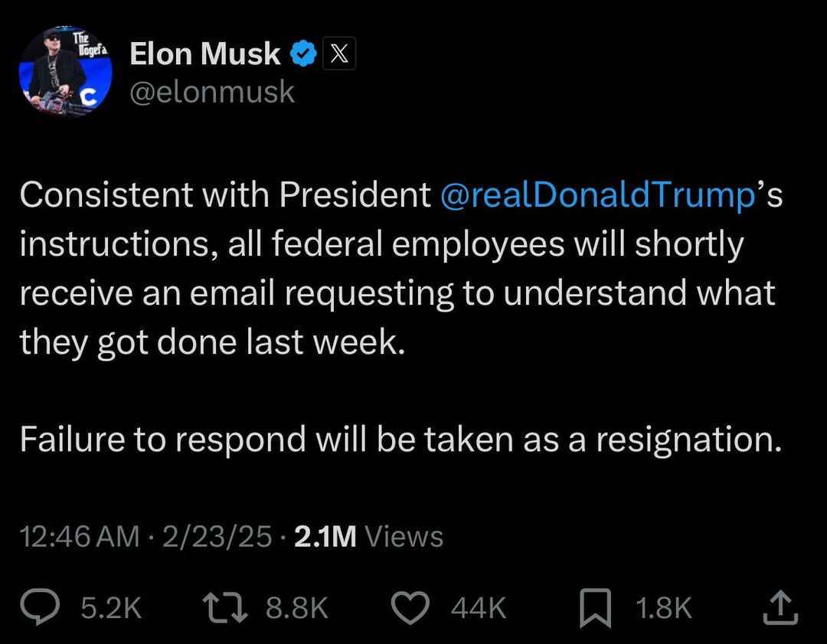Image resolution: width=827 pixels, height=644 pixels.
Task: View the 2.1M Views count
Action: (x=368, y=536)
